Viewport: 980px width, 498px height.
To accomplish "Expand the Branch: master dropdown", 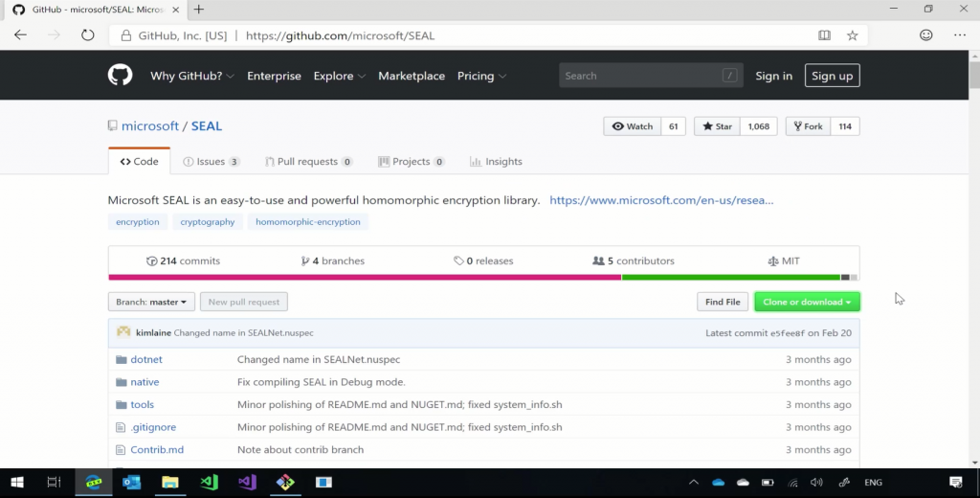I will tap(151, 302).
